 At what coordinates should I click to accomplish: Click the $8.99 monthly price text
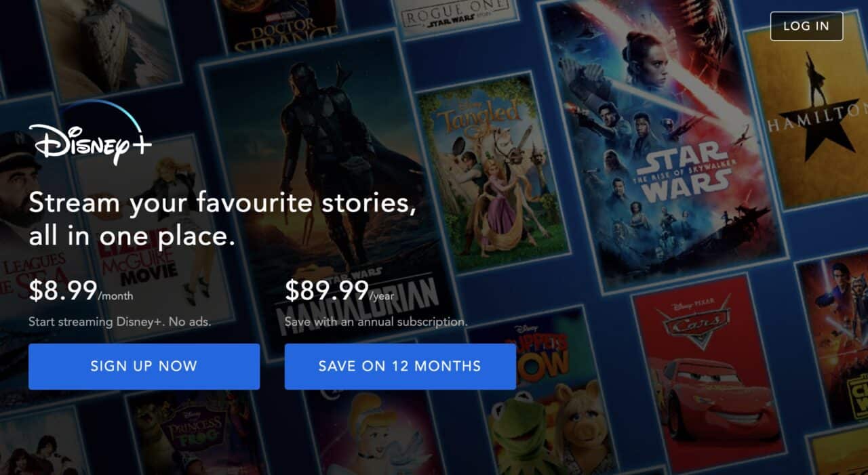81,291
